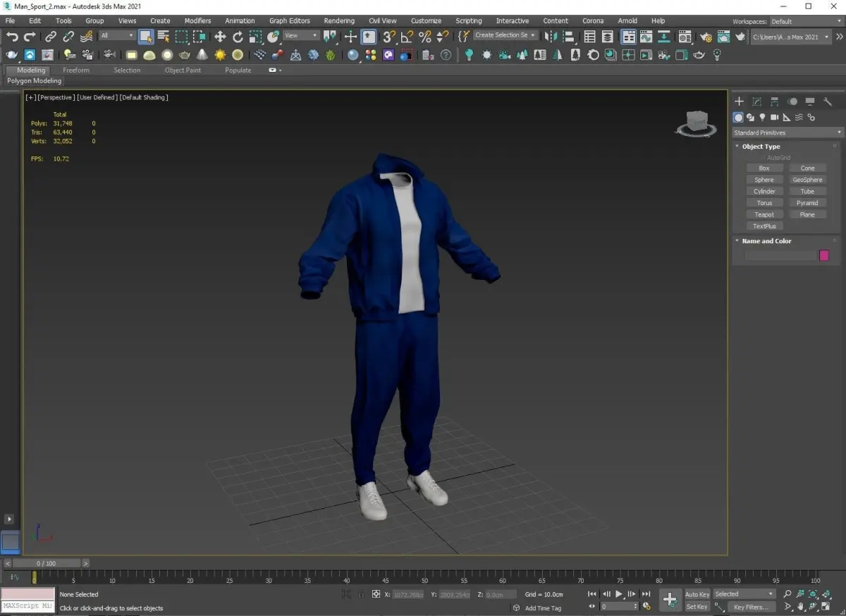
Task: Open the Rendering menu
Action: tap(339, 21)
